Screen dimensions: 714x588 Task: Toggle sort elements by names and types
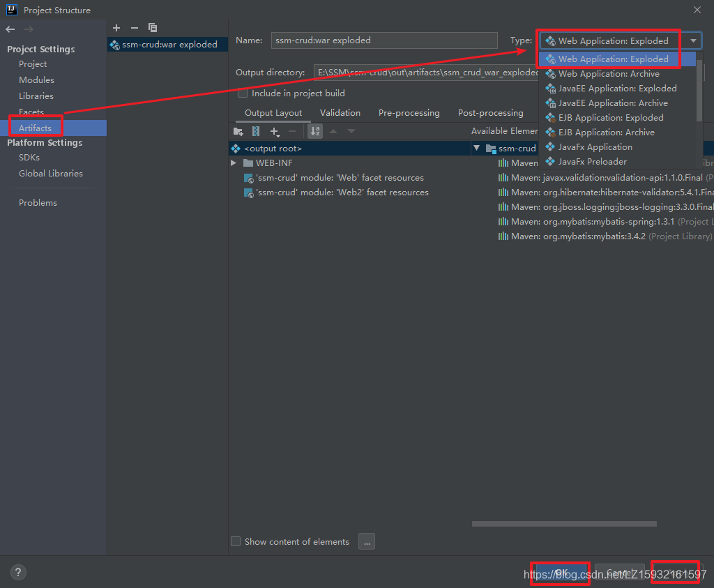pos(315,131)
